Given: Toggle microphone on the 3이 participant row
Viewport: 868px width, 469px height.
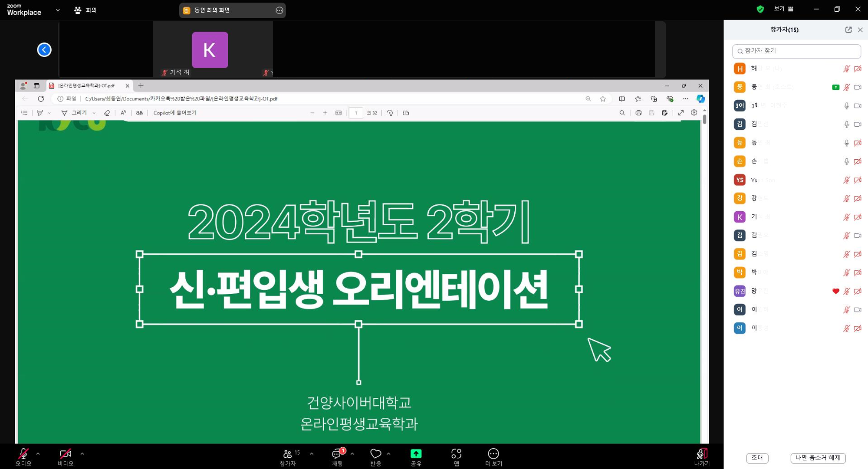Looking at the screenshot, I should (846, 106).
